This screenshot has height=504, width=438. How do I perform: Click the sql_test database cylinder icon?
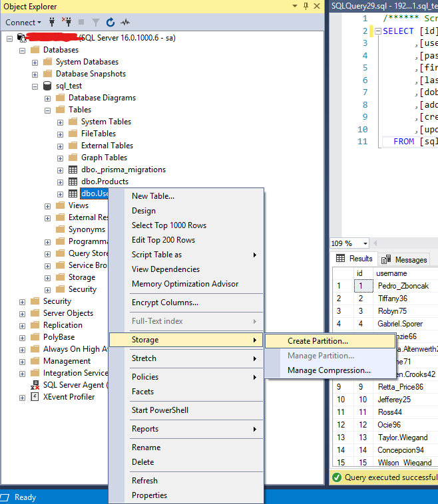point(47,86)
